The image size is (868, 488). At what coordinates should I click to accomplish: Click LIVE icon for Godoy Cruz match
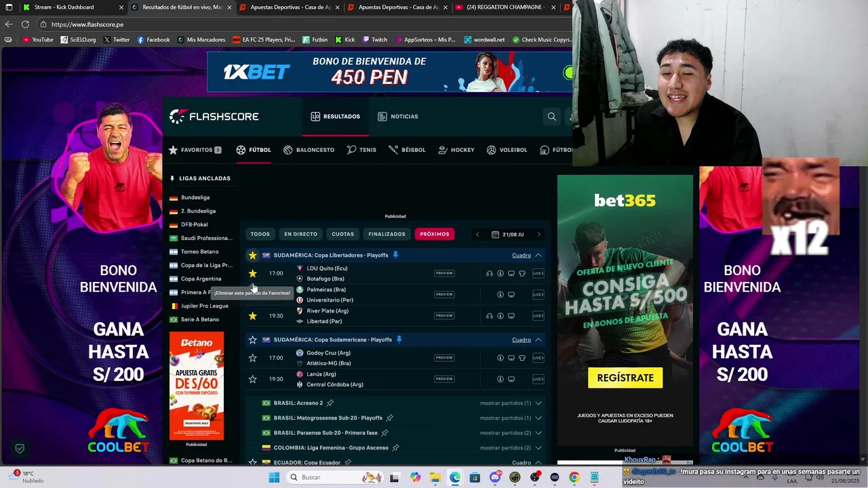(538, 358)
